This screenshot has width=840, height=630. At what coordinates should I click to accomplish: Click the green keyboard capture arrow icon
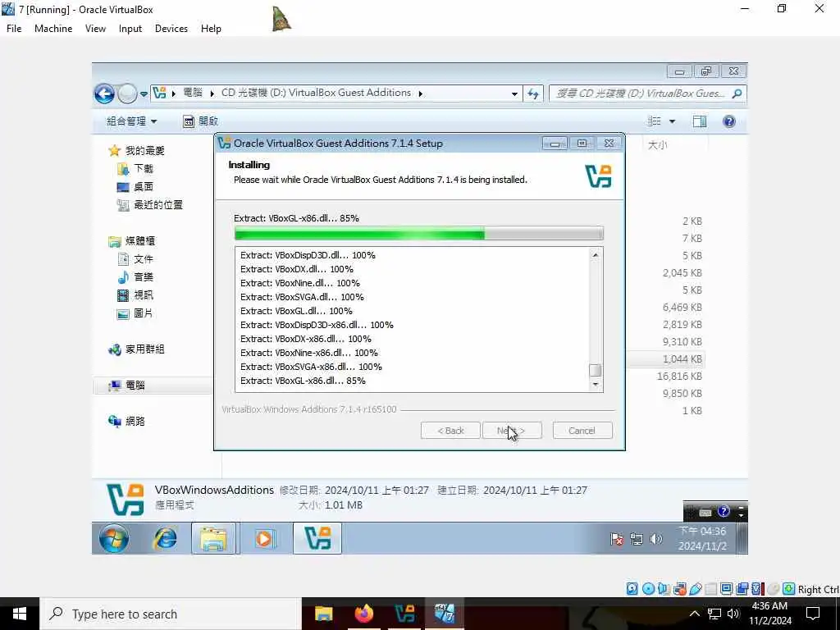pyautogui.click(x=788, y=589)
